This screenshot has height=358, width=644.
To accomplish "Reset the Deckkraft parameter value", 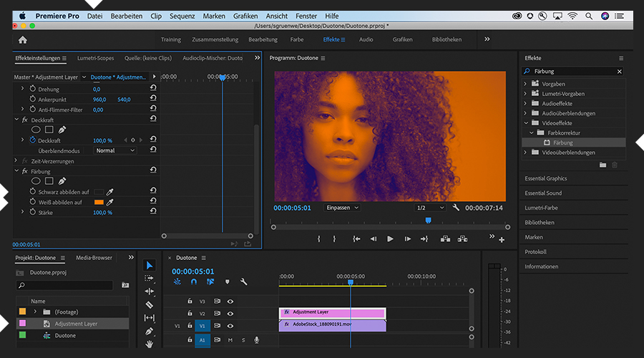I will pos(153,140).
